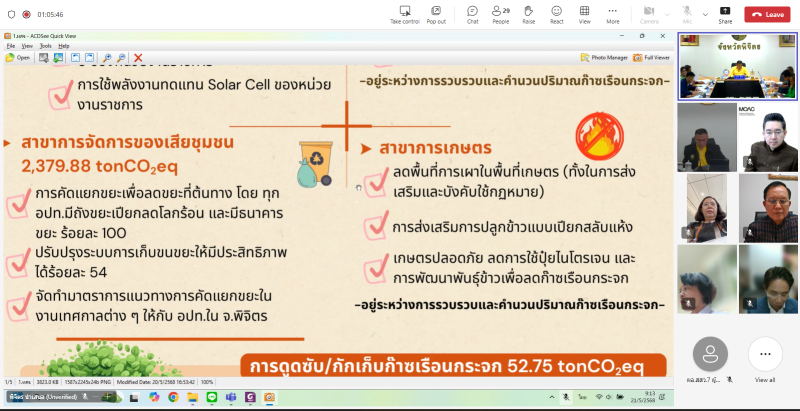Raise your hand in the meeting

pos(528,13)
